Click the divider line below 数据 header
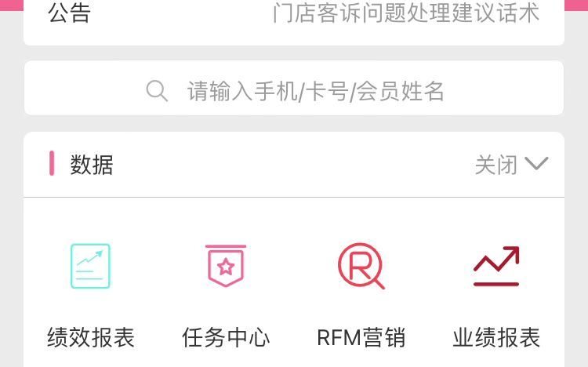This screenshot has height=367, width=588. coord(294,197)
